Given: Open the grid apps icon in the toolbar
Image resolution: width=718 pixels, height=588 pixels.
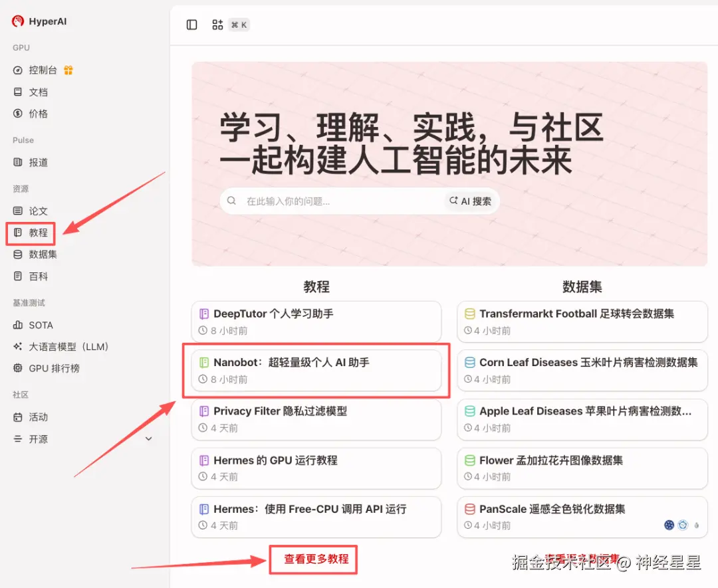Looking at the screenshot, I should tap(217, 25).
